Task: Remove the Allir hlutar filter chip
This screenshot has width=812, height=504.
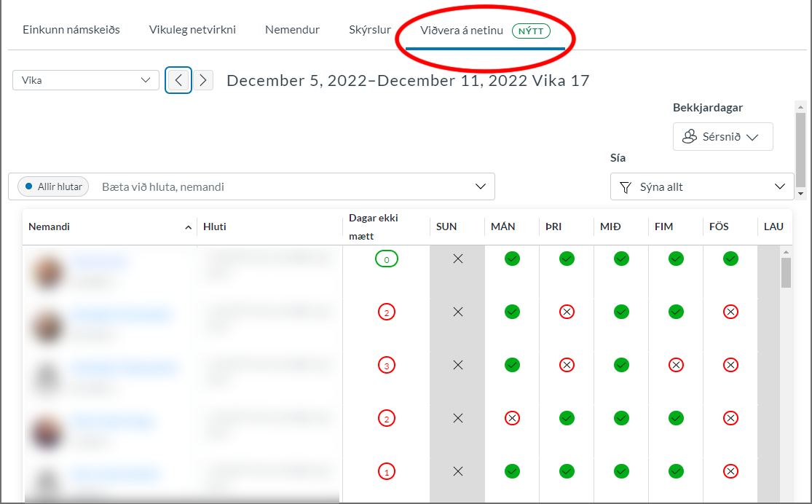Action: click(52, 186)
